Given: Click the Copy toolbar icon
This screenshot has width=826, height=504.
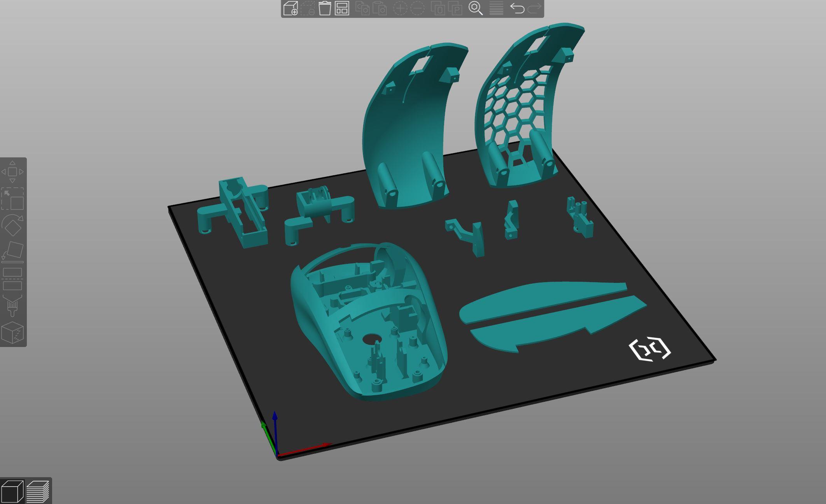Looking at the screenshot, I should [x=362, y=8].
